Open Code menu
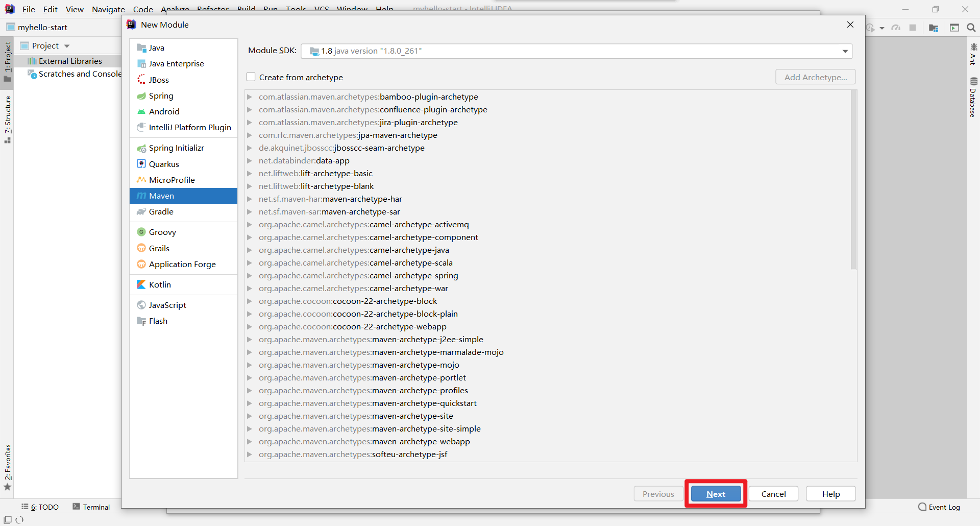This screenshot has height=526, width=980. pyautogui.click(x=143, y=9)
